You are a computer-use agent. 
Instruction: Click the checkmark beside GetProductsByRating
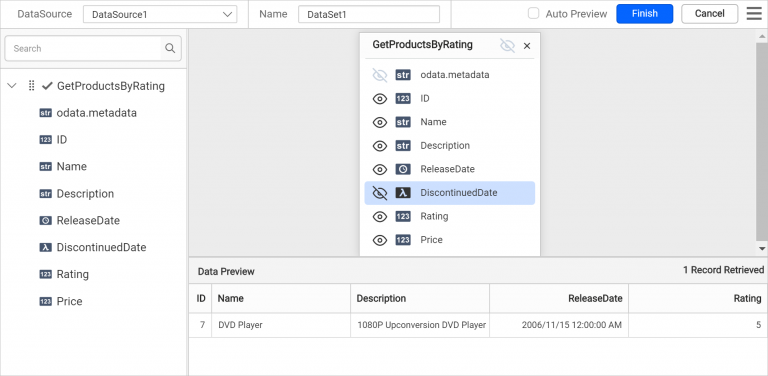coord(47,86)
